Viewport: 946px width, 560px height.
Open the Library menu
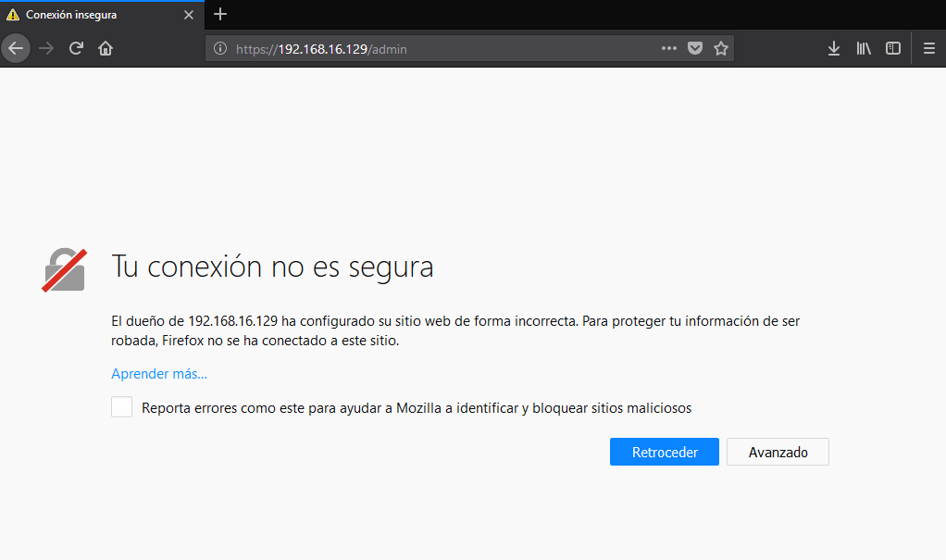point(864,49)
